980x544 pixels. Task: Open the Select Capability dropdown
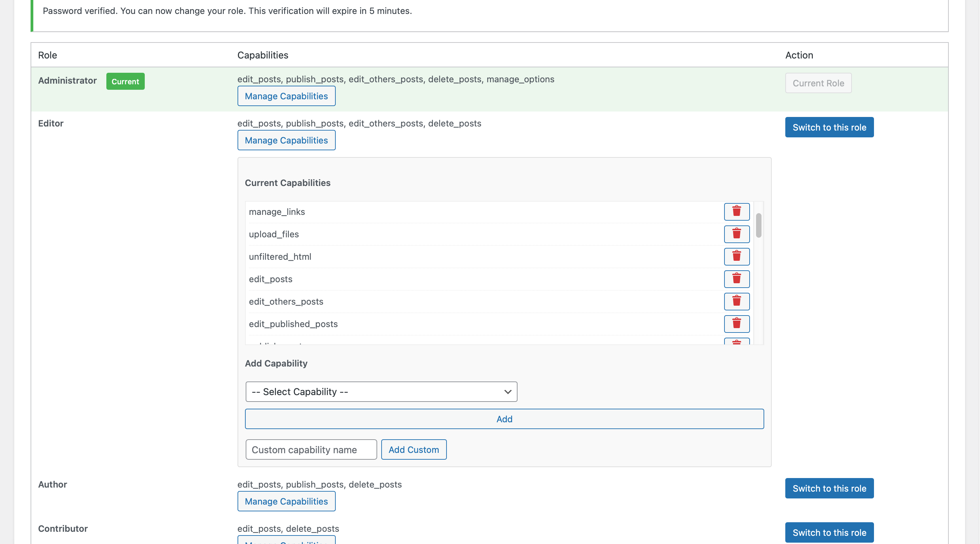(x=381, y=392)
